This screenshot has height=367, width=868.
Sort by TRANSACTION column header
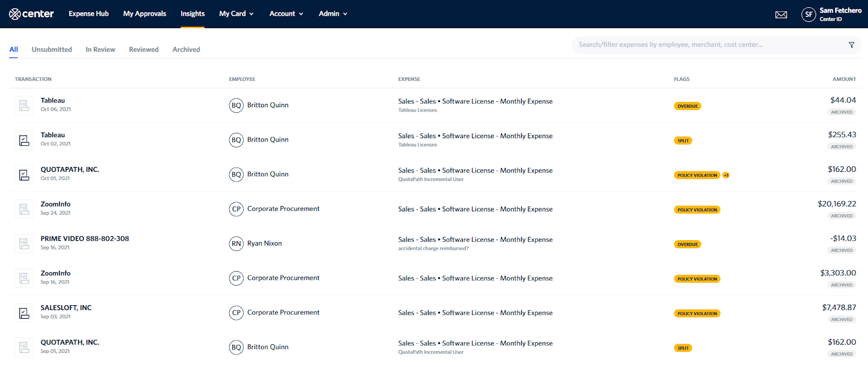33,79
